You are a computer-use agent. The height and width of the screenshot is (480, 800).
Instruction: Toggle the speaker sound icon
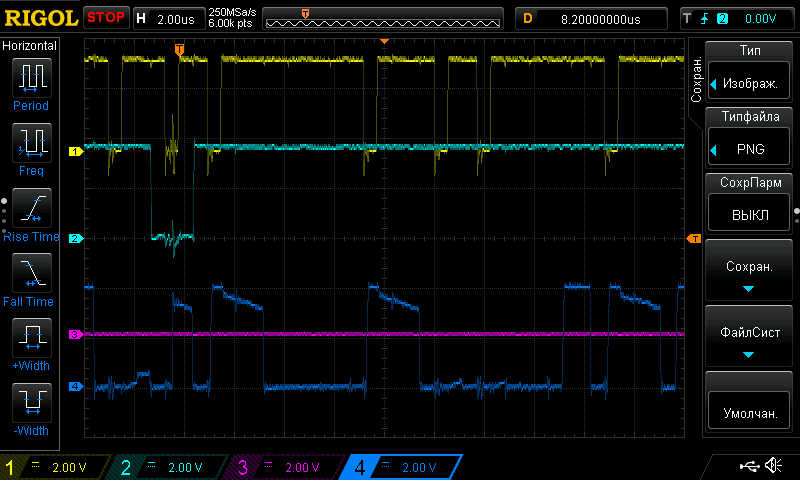click(772, 465)
